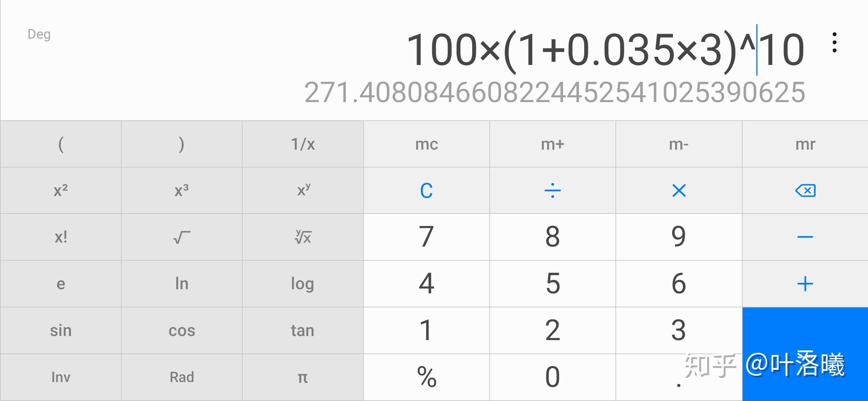Image resolution: width=868 pixels, height=401 pixels.
Task: Tap the memory recall mr key
Action: 805,144
